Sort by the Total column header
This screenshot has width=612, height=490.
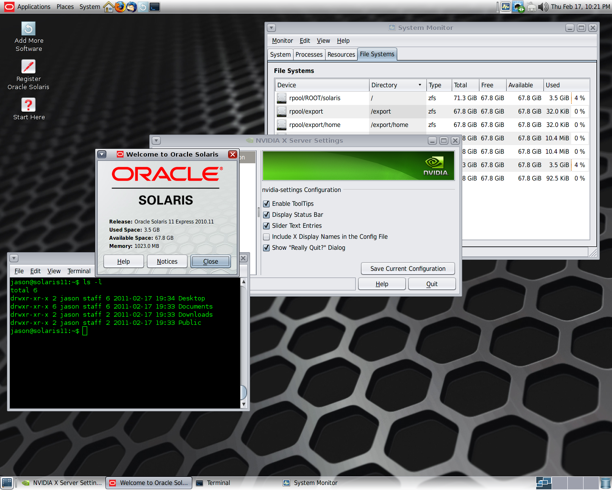click(x=465, y=85)
